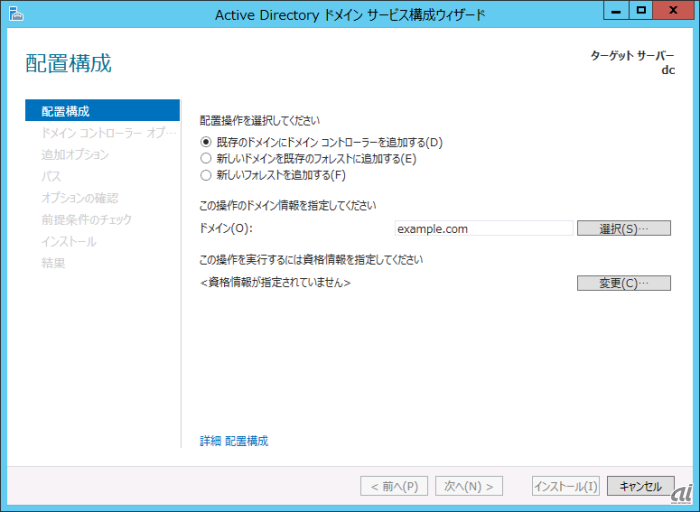This screenshot has width=700, height=512.
Task: Select the パス step in sidebar
Action: click(51, 176)
